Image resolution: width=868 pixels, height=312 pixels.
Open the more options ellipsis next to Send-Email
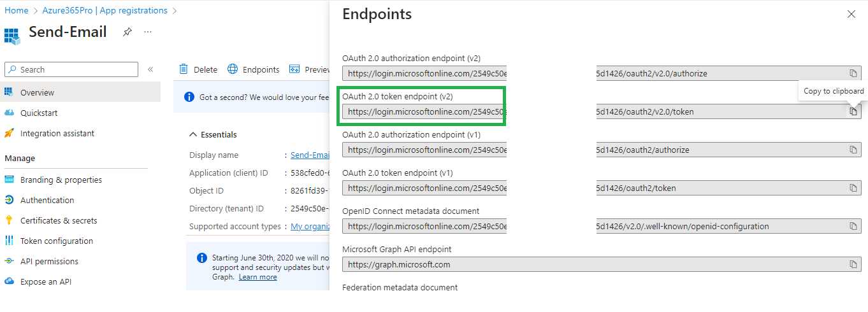[x=148, y=32]
